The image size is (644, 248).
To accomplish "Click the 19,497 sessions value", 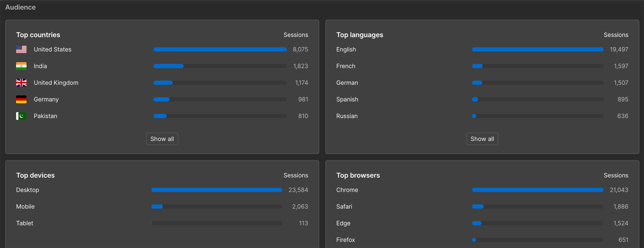I will click(619, 49).
